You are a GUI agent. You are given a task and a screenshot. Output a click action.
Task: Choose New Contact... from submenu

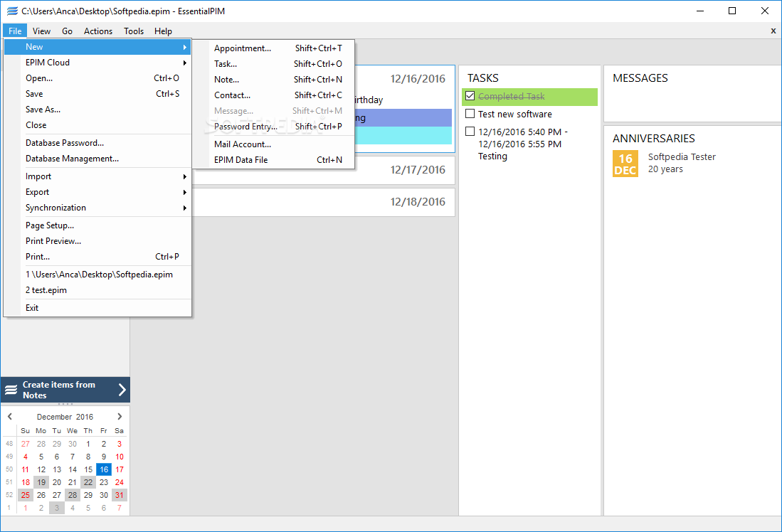274,95
